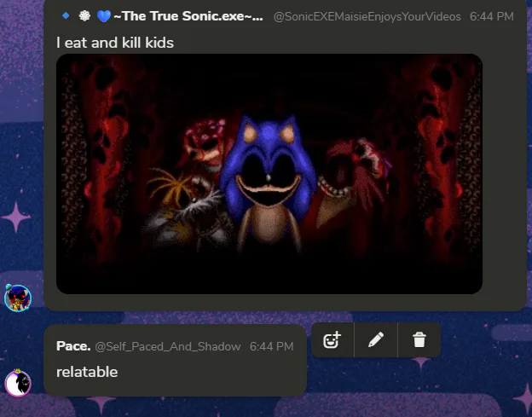Viewport: 532px width, 417px height.
Task: Click the "I eat and kill kids" message text
Action: coord(115,43)
